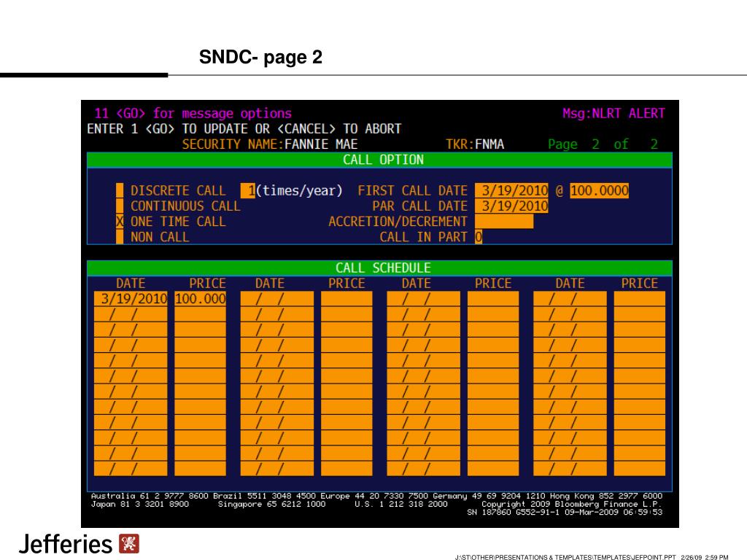Click the 'FANNIE MAE' security name
Viewport: 747px width, 560px height.
(321, 144)
